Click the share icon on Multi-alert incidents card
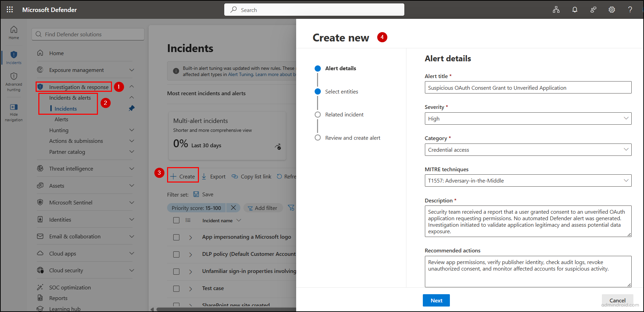The image size is (644, 312). tap(278, 147)
